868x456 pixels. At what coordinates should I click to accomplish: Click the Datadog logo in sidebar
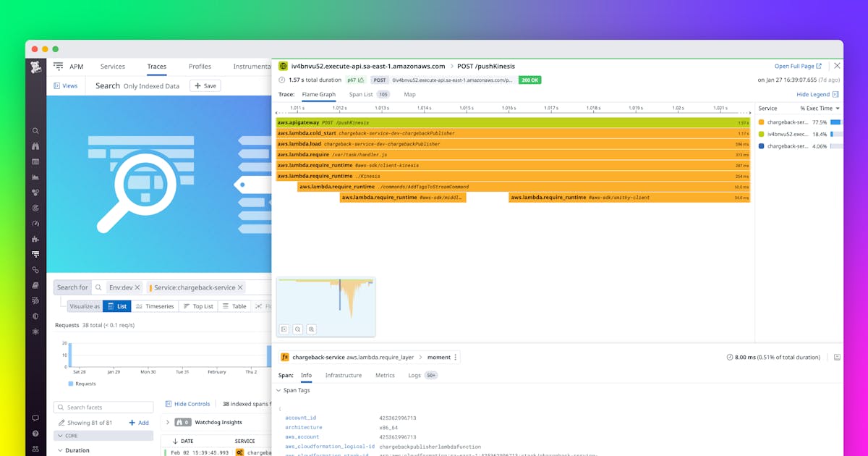35,67
